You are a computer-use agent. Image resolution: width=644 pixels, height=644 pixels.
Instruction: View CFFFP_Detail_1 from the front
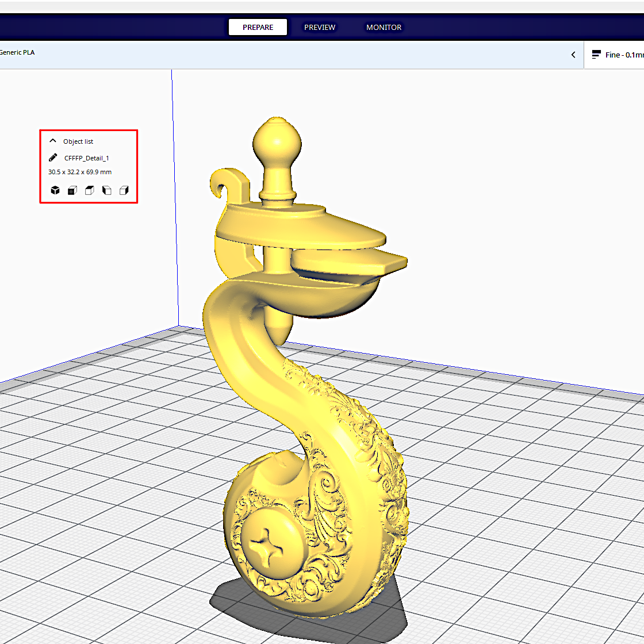(x=72, y=190)
